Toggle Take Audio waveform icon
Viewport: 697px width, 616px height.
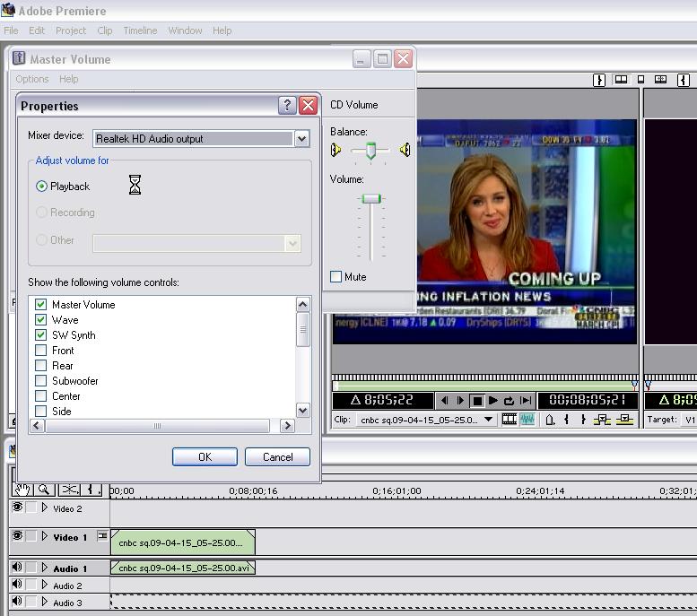tap(527, 419)
